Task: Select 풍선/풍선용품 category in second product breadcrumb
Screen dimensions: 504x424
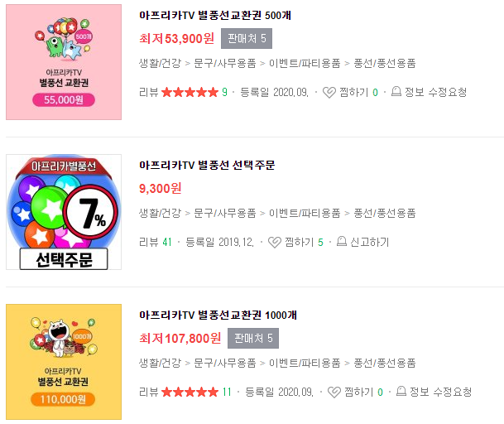Action: [385, 213]
